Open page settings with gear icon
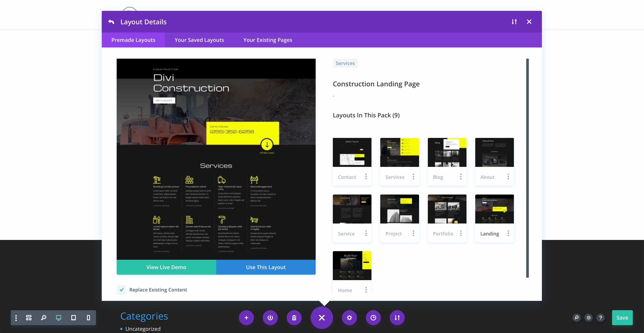 tap(349, 317)
